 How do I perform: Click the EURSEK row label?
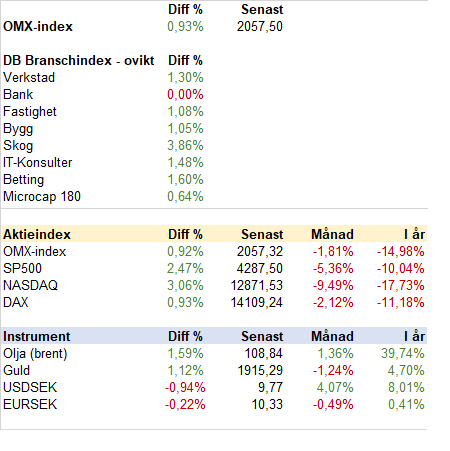30,405
